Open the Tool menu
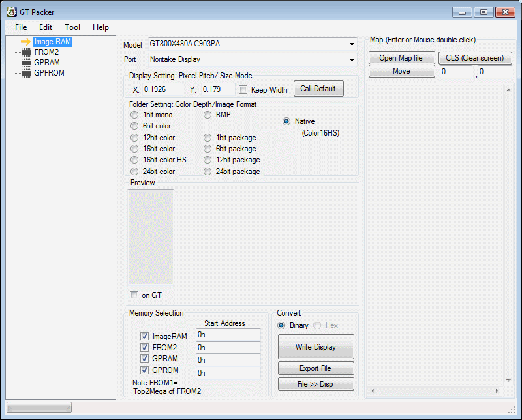This screenshot has width=522, height=420. point(72,27)
